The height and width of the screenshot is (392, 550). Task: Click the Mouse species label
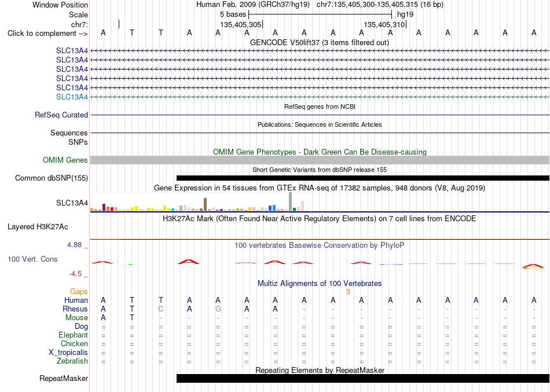click(x=76, y=318)
